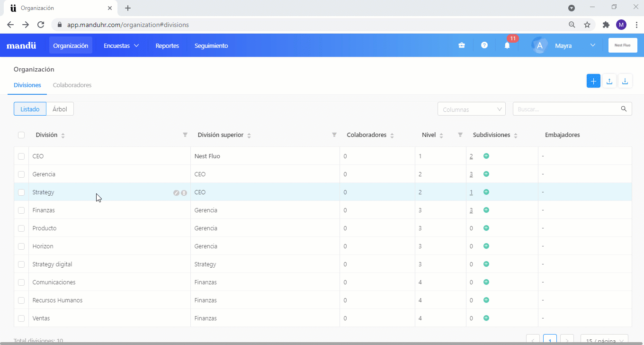Sort by Colaboradores column
This screenshot has height=345, width=644.
(392, 136)
